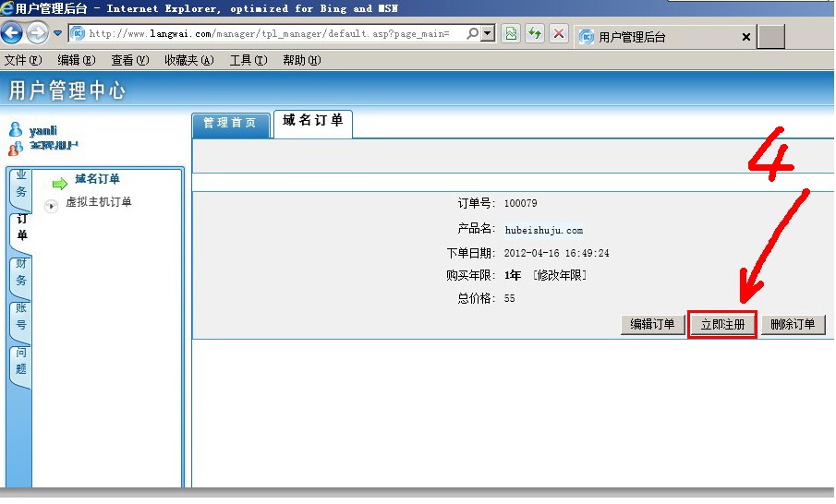Viewport: 836px width, 504px height.
Task: Open the 文件(F) menu
Action: coord(23,60)
